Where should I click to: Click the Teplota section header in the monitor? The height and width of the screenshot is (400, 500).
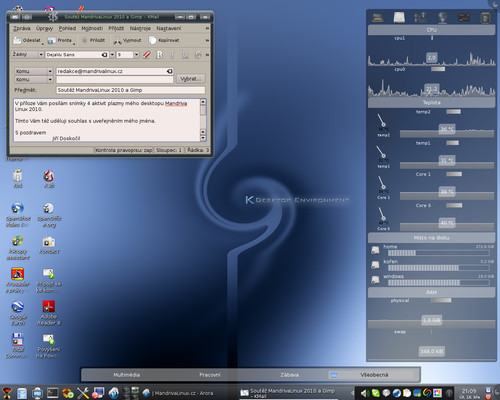[431, 103]
